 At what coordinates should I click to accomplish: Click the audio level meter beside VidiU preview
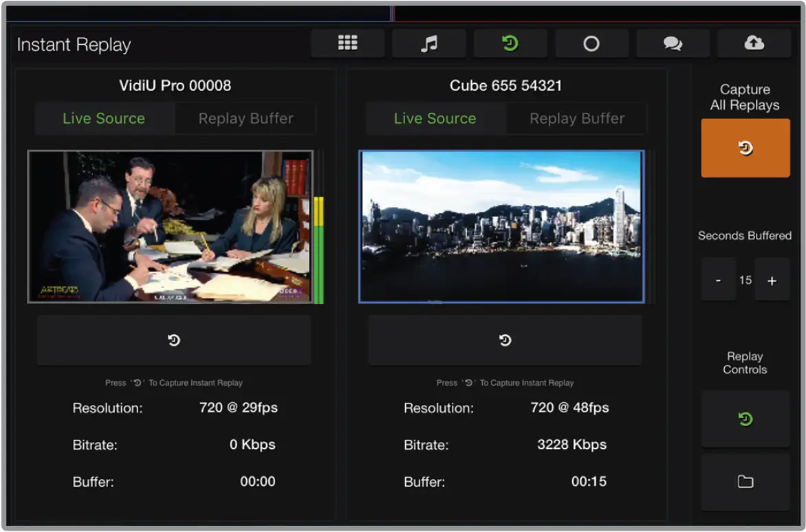318,228
